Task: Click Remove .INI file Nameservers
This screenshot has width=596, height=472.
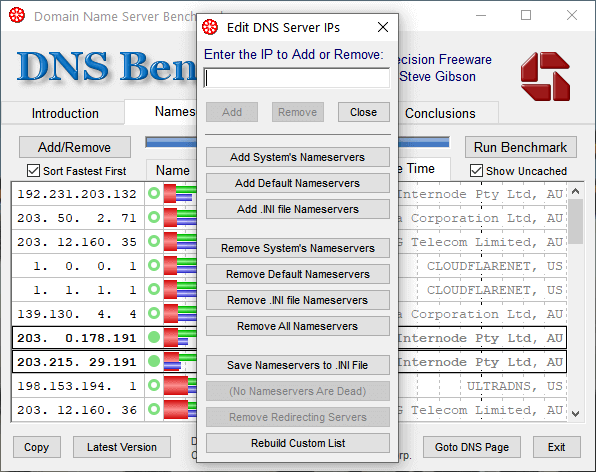Action: (298, 300)
